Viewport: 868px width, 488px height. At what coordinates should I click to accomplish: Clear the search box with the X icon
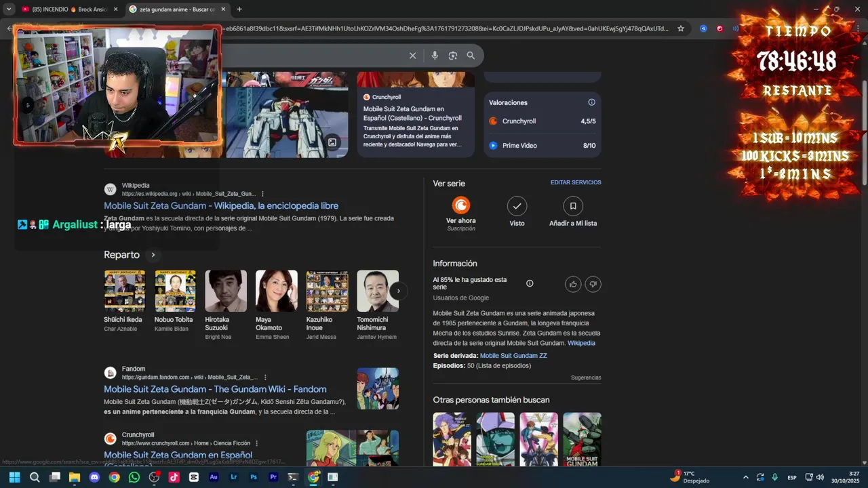point(412,56)
